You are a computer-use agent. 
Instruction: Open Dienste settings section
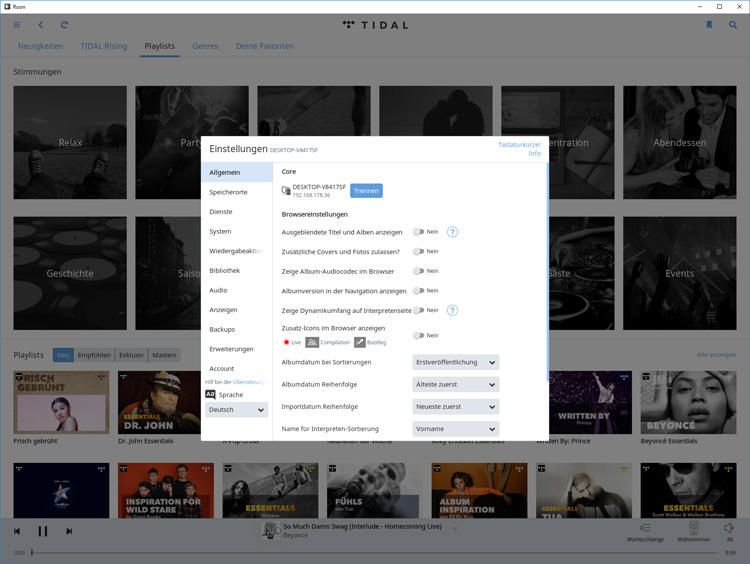click(x=237, y=211)
